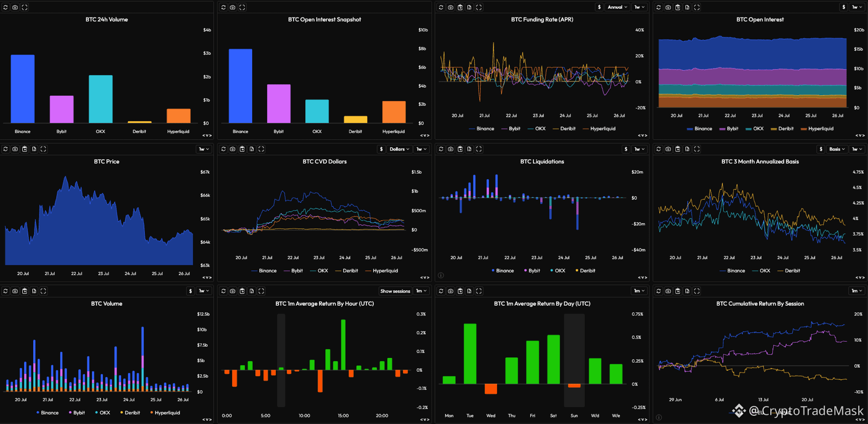Hide Hyperliquid series in BTC Open Interest legend
The image size is (868, 424).
pyautogui.click(x=817, y=129)
